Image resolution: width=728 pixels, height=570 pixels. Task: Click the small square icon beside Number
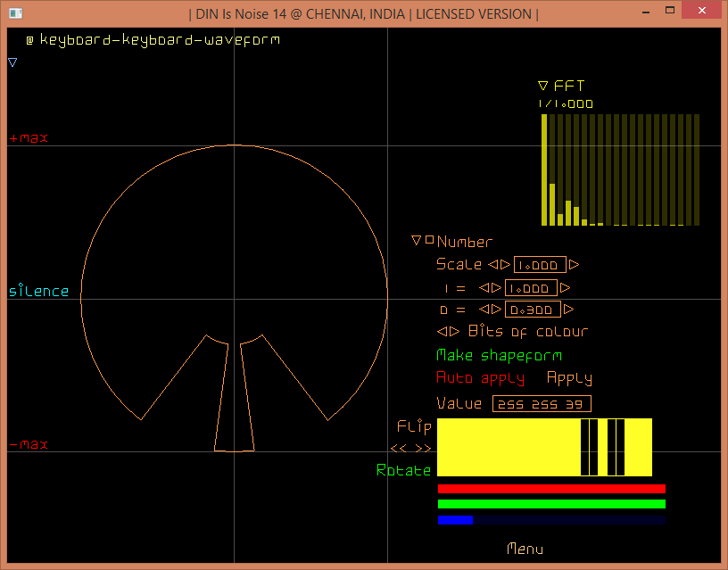coord(429,240)
